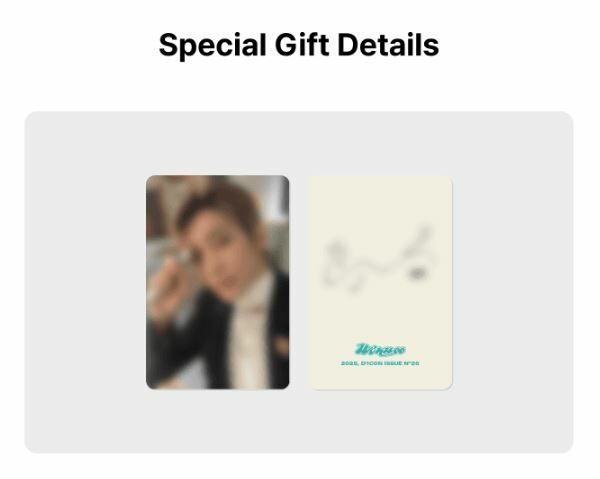Click empty gray panel right of cream card
This screenshot has height=479, width=600.
click(513, 282)
